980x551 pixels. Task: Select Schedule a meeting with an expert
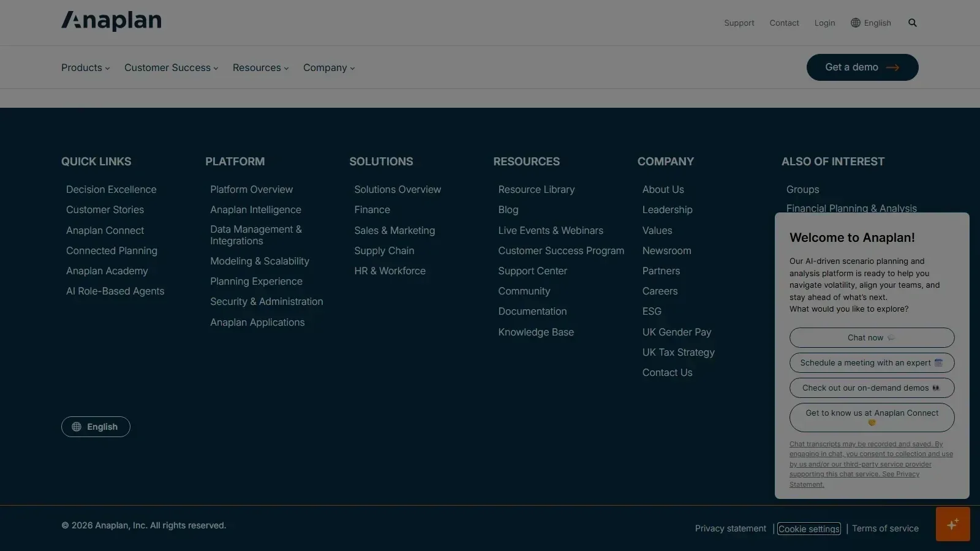[x=872, y=362]
